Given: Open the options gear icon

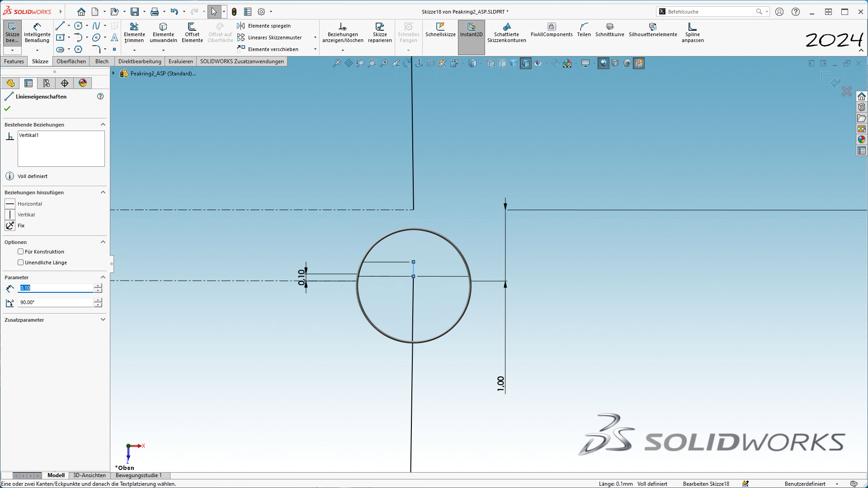Looking at the screenshot, I should (x=261, y=12).
